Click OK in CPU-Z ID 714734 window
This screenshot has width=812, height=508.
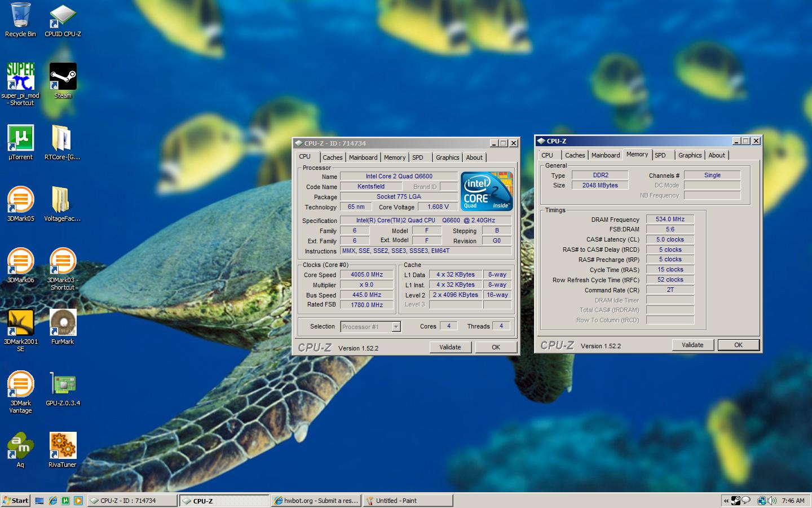point(496,347)
